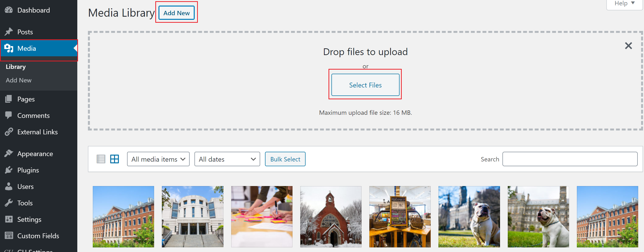Viewport: 644px width, 252px height.
Task: Select the snowy red chapel thumbnail
Action: 331,216
